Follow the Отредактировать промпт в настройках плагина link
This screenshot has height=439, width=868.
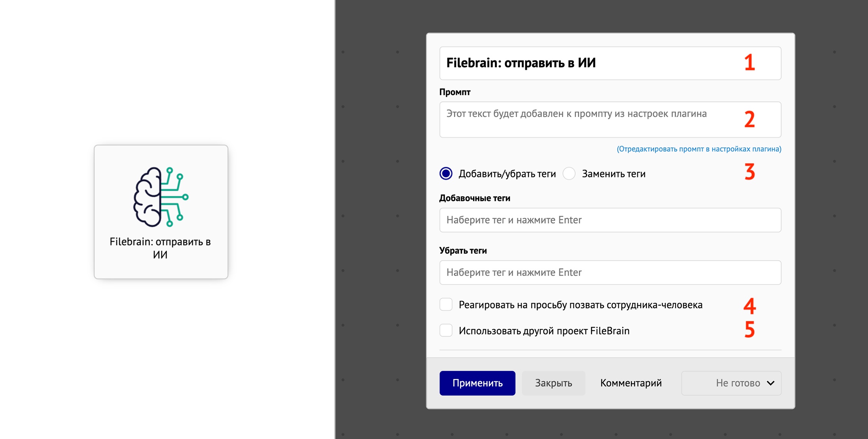point(699,149)
